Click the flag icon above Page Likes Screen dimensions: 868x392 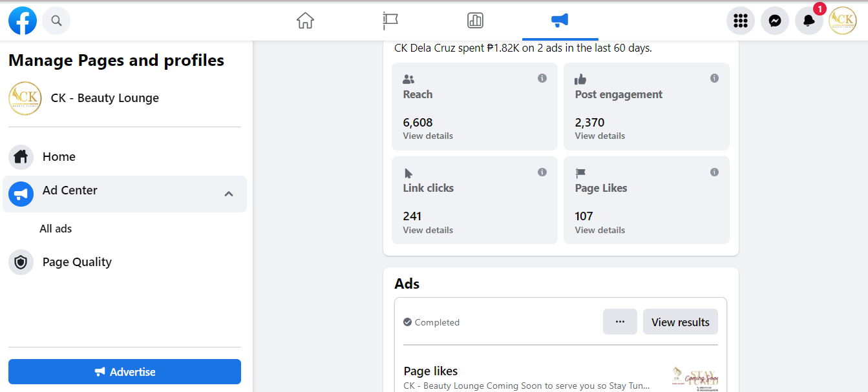[580, 173]
